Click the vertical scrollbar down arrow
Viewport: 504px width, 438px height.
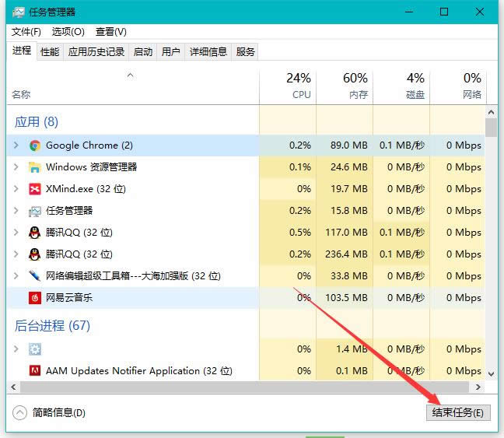[x=491, y=374]
